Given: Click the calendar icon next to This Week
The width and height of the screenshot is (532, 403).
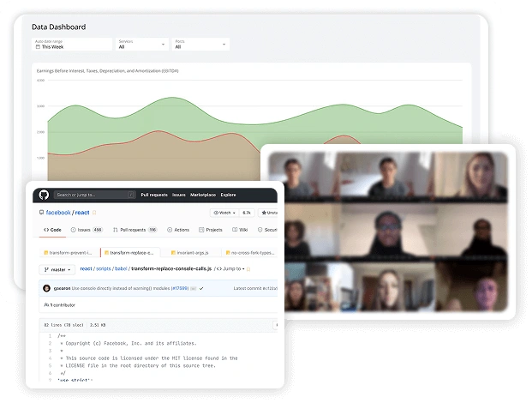Looking at the screenshot, I should (38, 47).
